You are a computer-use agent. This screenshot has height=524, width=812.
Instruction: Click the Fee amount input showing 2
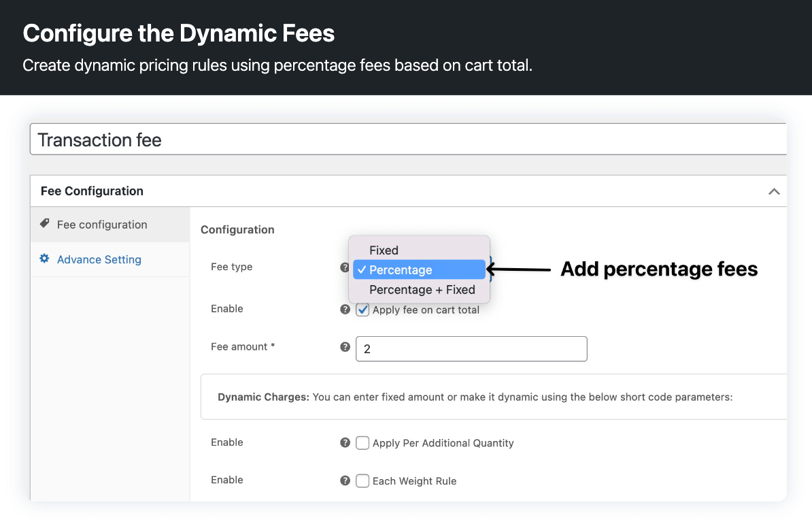point(471,348)
